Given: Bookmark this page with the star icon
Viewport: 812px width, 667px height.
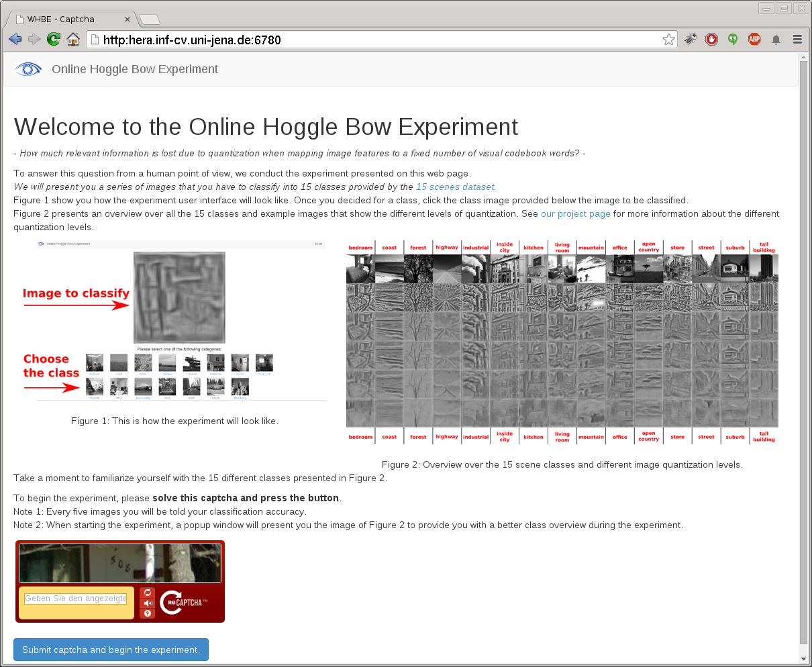Looking at the screenshot, I should (x=668, y=40).
